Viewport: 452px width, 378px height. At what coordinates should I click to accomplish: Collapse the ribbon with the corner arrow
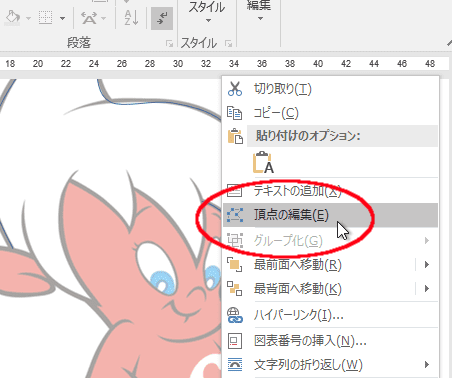tap(449, 43)
